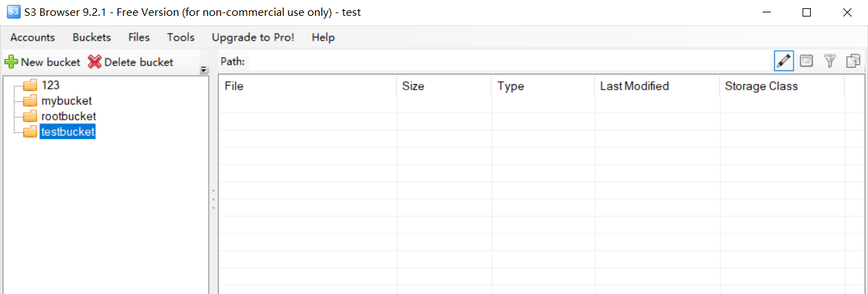Open the funnel filter icon
Screen dimensions: 868x294
click(x=830, y=61)
